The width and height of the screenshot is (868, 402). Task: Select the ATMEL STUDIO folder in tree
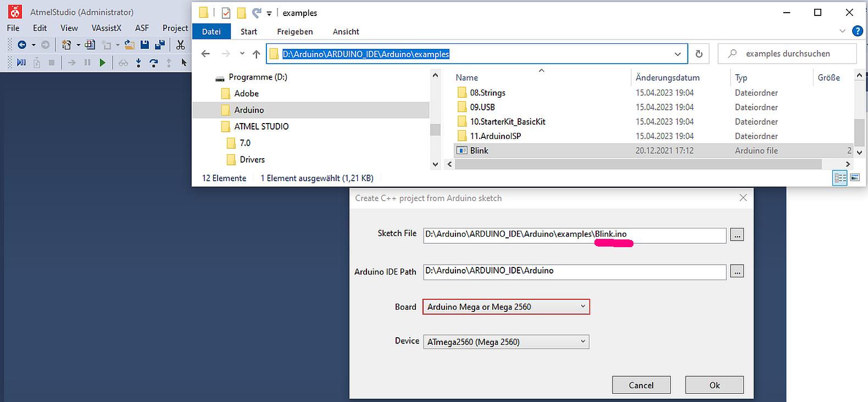pyautogui.click(x=261, y=126)
